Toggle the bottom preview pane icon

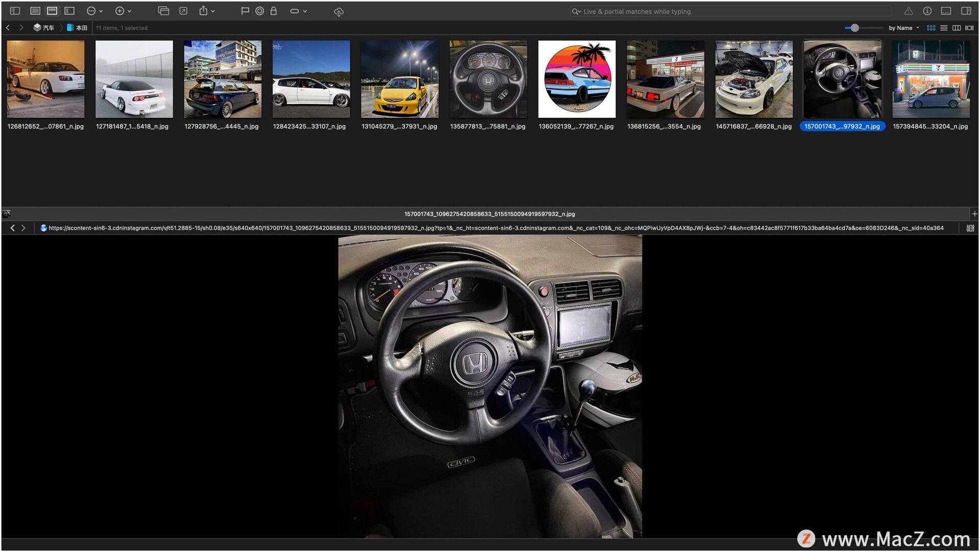click(946, 11)
